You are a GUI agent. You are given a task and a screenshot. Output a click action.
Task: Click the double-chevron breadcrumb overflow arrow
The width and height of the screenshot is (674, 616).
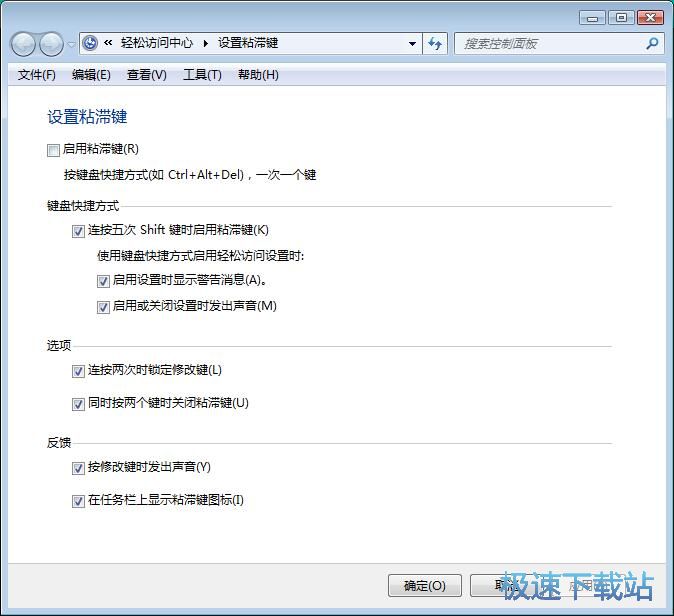tap(108, 43)
